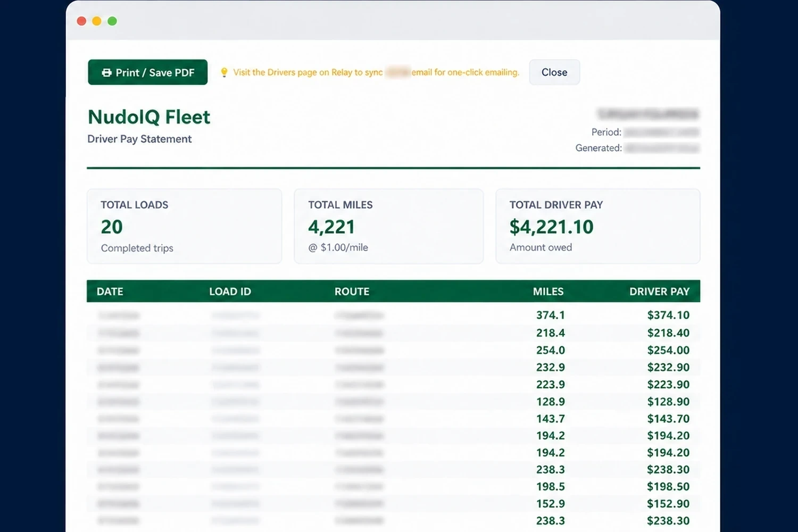Click the 232.9 miles cell
This screenshot has height=532, width=798.
click(551, 367)
